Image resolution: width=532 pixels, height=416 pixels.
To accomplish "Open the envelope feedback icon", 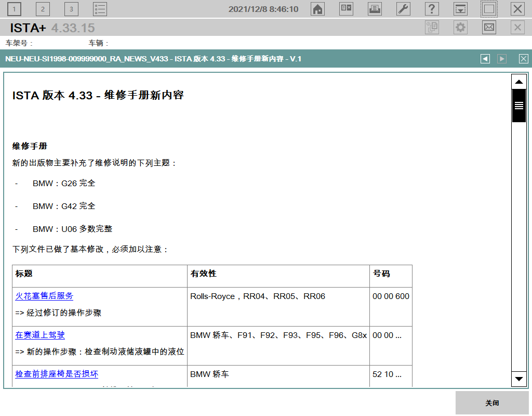I will coord(489,27).
